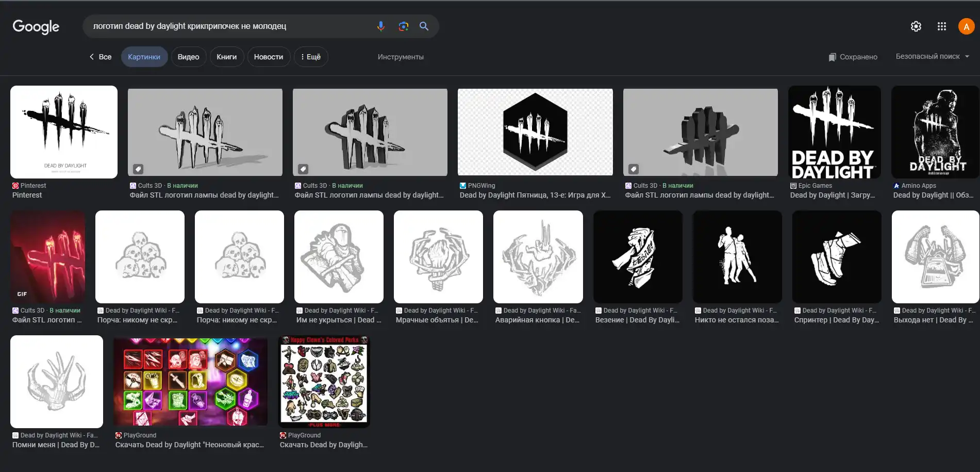Viewport: 980px width, 472px height.
Task: Go back to 'Все' results
Action: coord(101,57)
